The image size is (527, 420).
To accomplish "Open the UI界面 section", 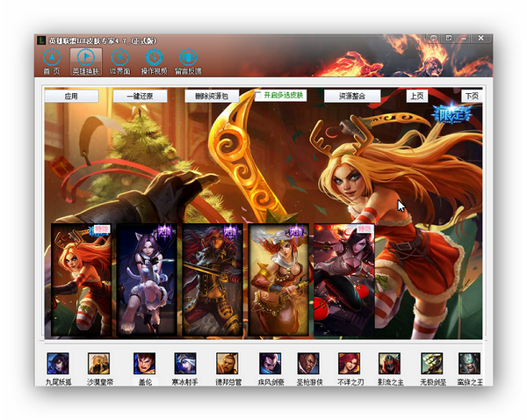I will click(x=119, y=62).
